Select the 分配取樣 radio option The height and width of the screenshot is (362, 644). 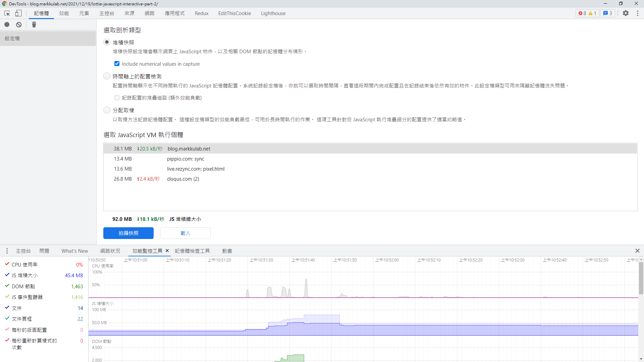point(107,110)
